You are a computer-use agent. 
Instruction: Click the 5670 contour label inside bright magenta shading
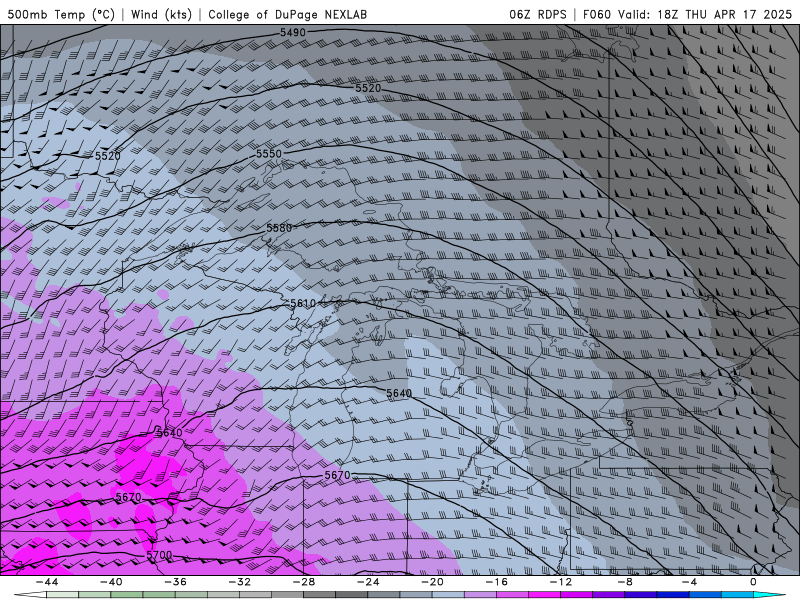128,497
